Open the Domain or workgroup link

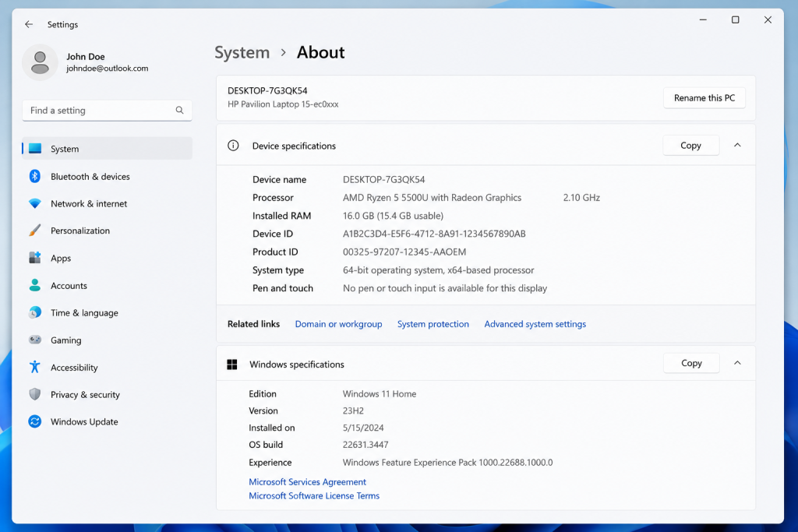338,324
